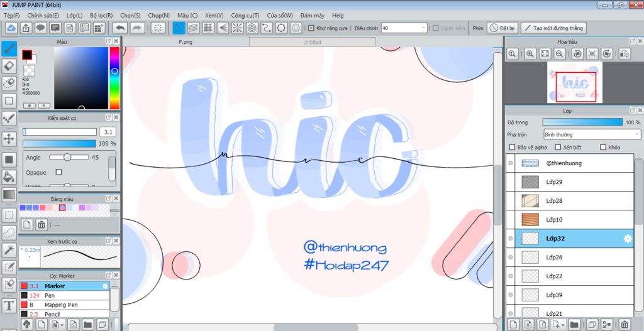Image resolution: width=644 pixels, height=331 pixels.
Task: Select the Lớp10 layer row
Action: pyautogui.click(x=570, y=219)
